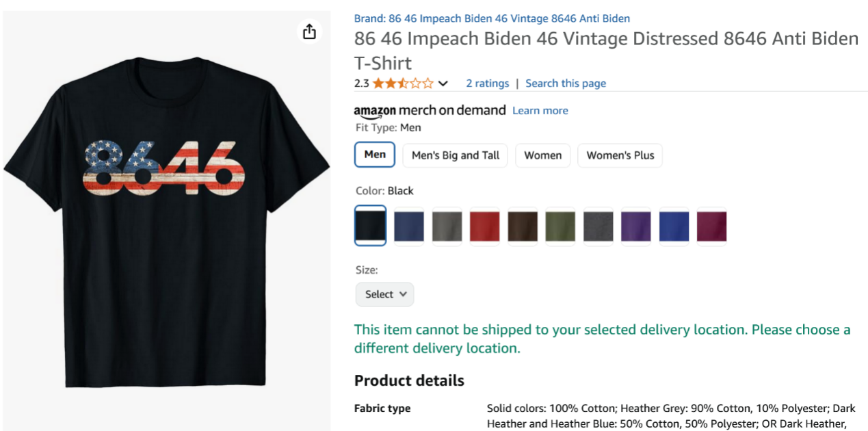
Task: Expand the ratings breakdown chevron
Action: (x=443, y=83)
